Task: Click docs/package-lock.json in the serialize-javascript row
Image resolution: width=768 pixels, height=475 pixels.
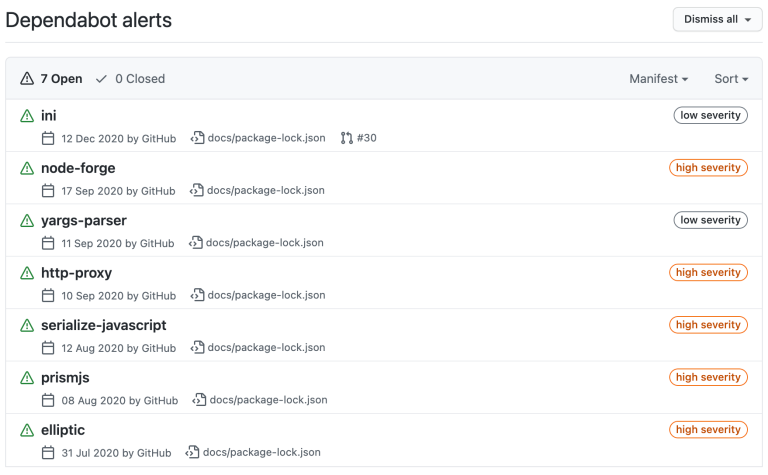Action: (x=266, y=348)
